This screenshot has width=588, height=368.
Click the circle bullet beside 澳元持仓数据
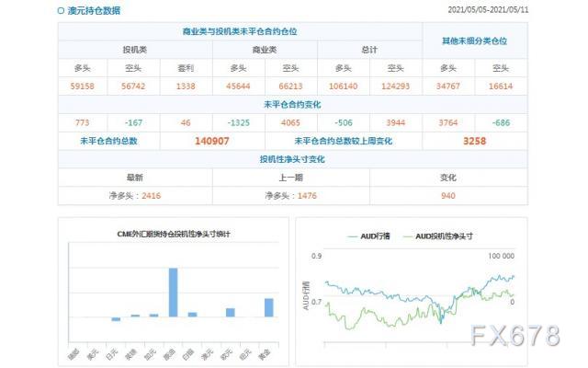(x=61, y=10)
